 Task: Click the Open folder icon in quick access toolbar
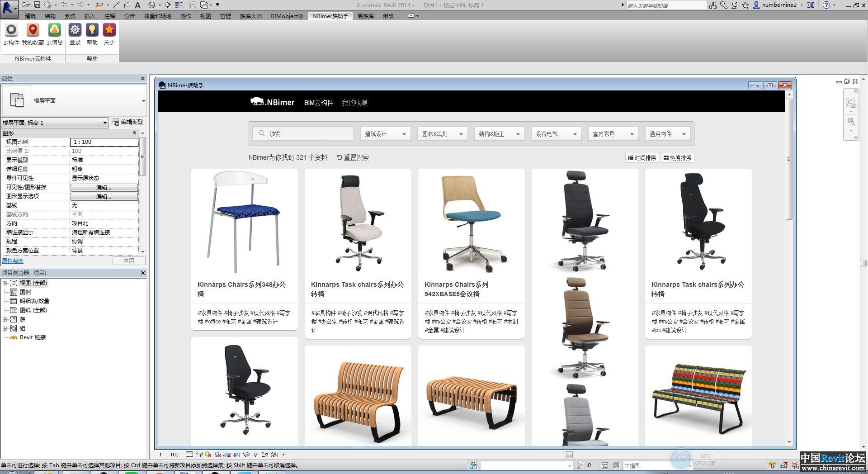pyautogui.click(x=26, y=5)
